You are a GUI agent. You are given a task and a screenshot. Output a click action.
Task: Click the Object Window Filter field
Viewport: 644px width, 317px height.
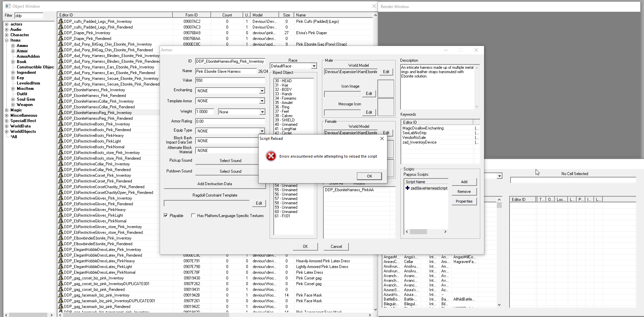29,16
